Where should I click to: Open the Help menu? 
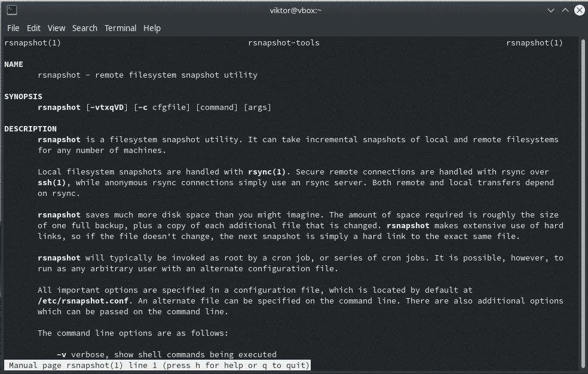[152, 28]
